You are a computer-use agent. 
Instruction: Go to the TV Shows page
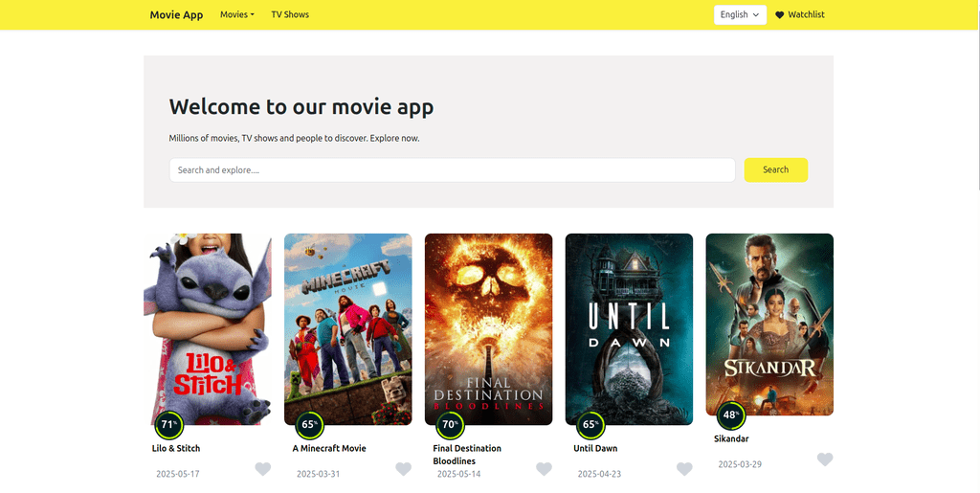click(x=290, y=14)
